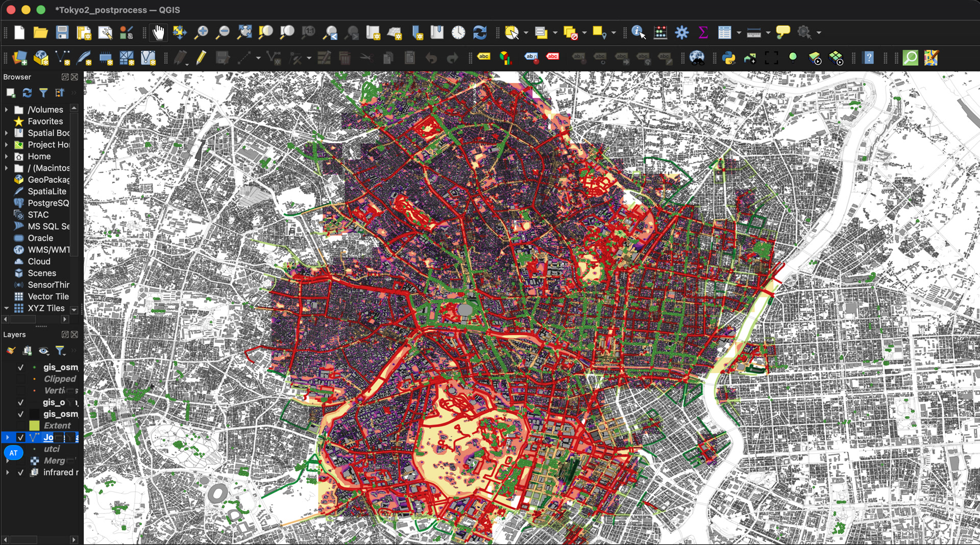Refresh the map canvas

480,33
